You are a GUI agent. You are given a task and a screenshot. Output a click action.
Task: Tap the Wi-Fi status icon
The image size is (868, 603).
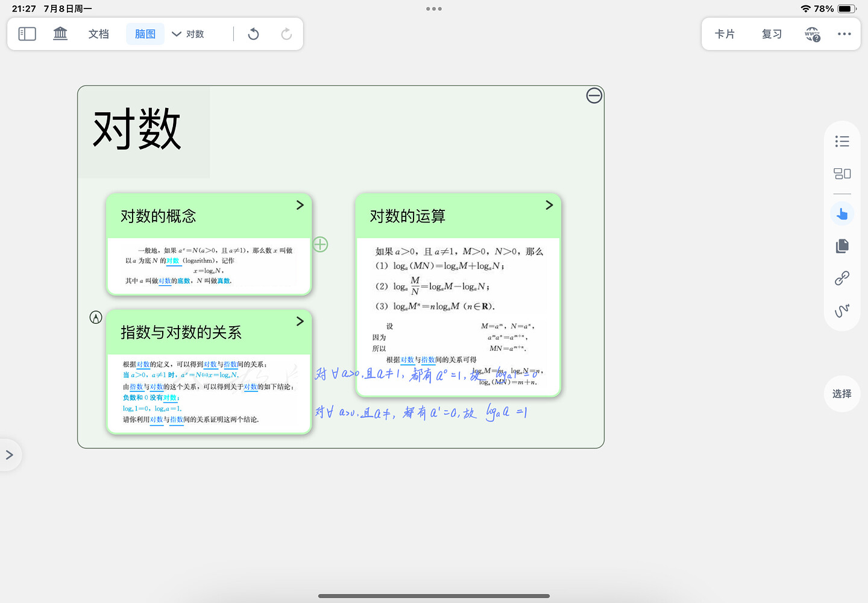click(805, 8)
